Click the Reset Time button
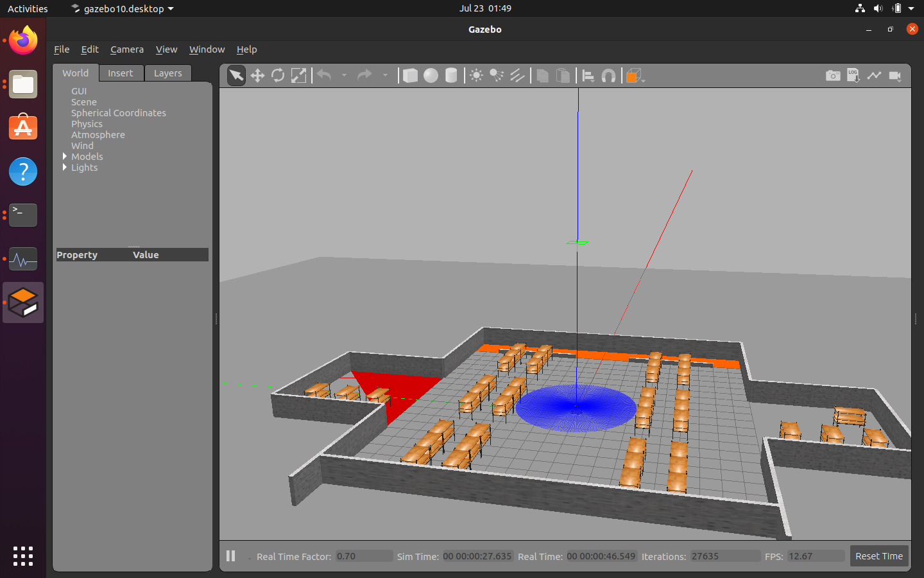Viewport: 924px width, 578px height. click(878, 556)
